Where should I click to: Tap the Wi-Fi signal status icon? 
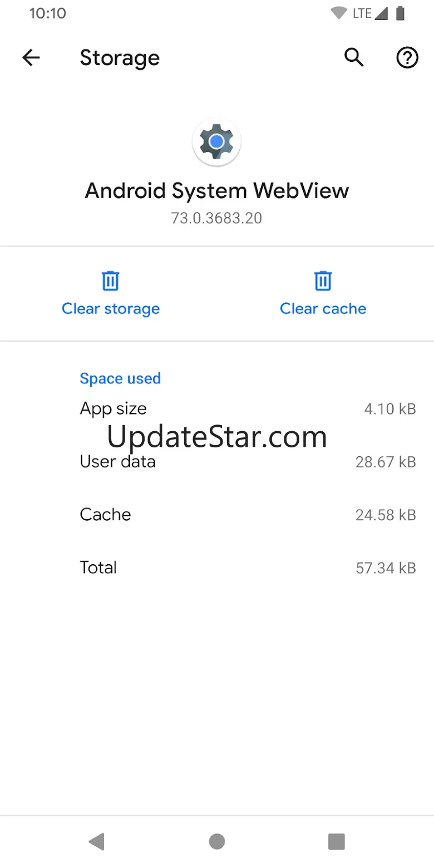click(x=338, y=13)
